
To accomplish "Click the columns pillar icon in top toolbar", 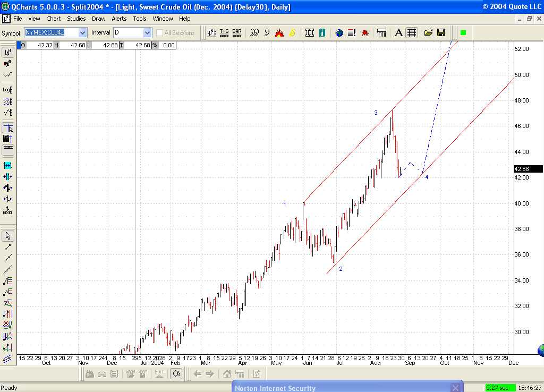I will tap(381, 32).
